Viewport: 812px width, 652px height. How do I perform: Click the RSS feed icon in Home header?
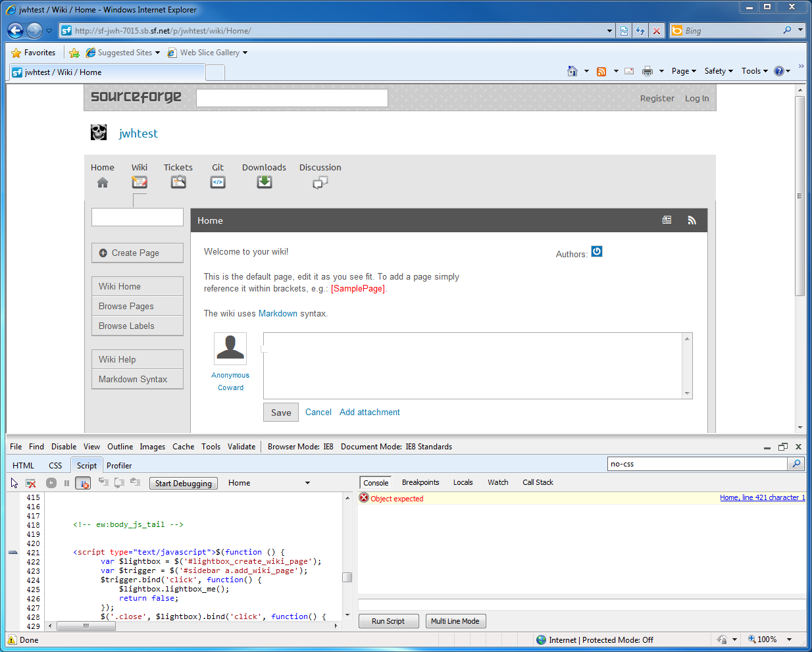pyautogui.click(x=692, y=220)
